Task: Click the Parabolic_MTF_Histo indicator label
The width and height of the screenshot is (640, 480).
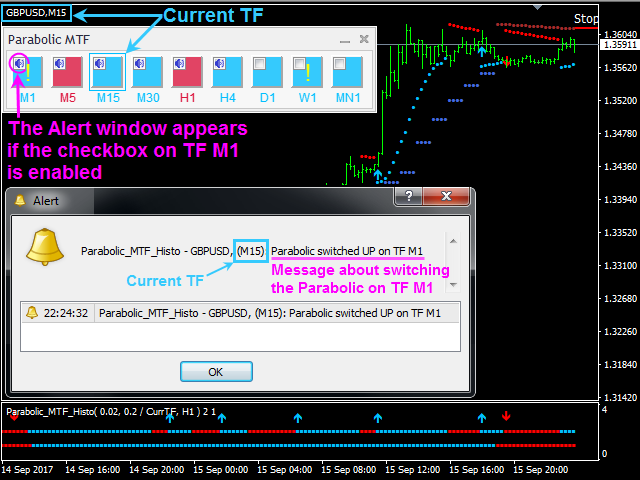Action: coord(111,411)
